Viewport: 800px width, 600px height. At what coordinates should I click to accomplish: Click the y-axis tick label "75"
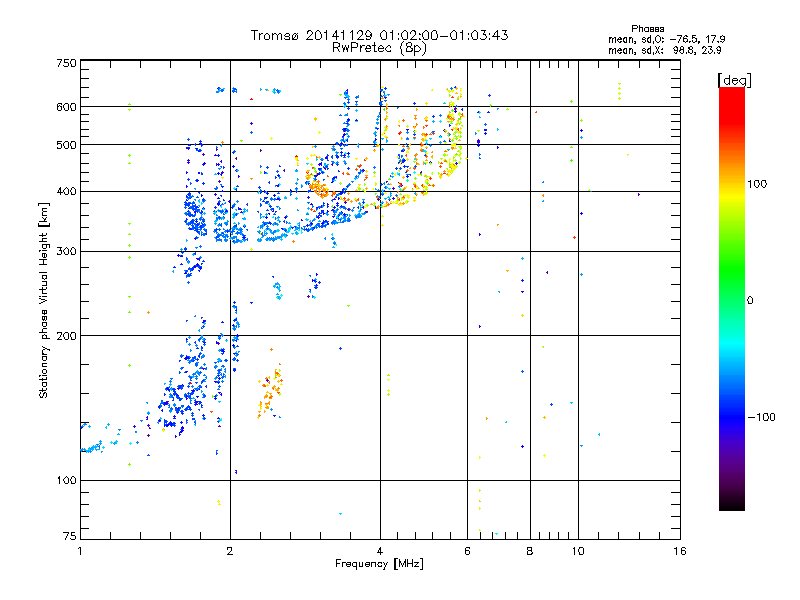pos(70,536)
